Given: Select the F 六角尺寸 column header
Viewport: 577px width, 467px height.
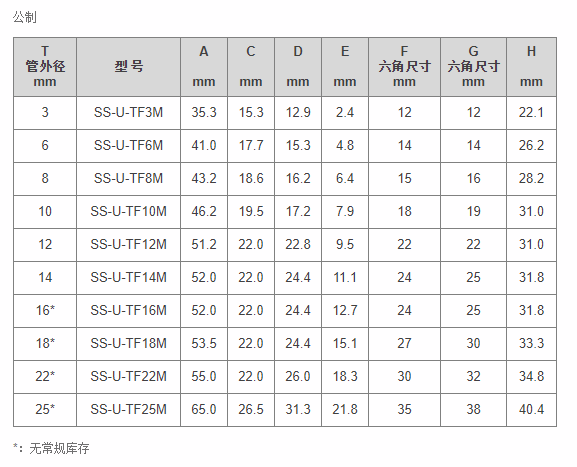Looking at the screenshot, I should click(404, 67).
